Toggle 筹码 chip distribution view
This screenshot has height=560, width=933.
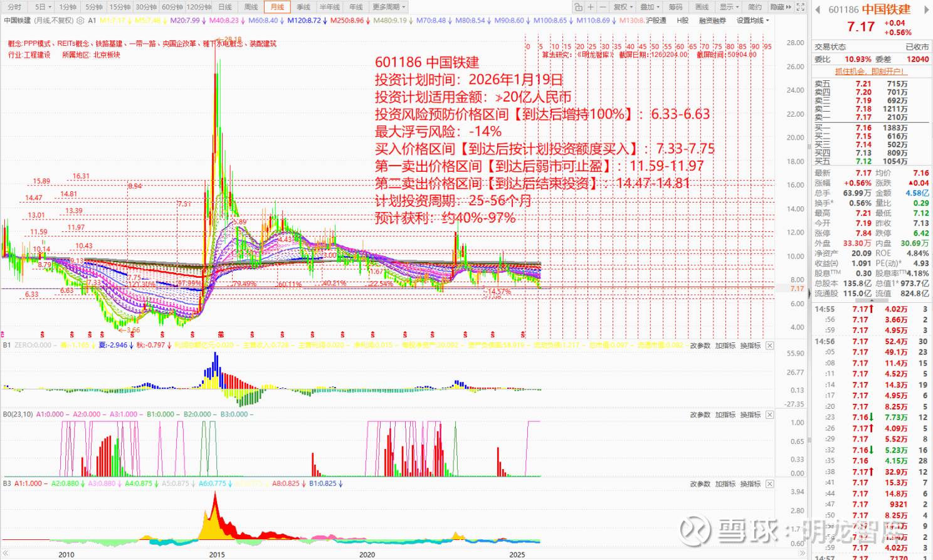[675, 7]
